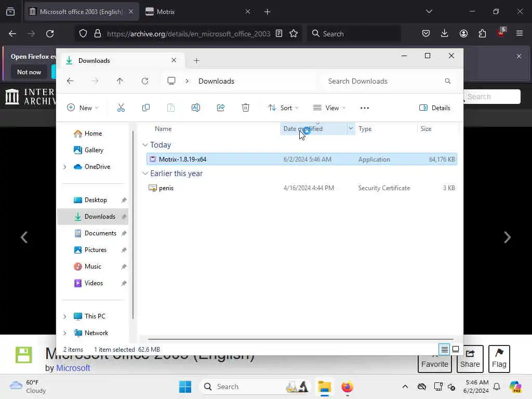Click the Flag button on archive page
The width and height of the screenshot is (532, 399).
(499, 359)
